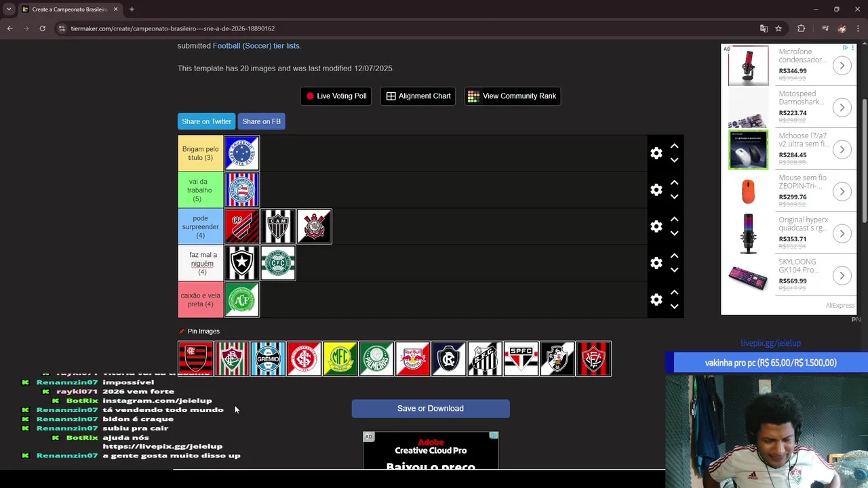This screenshot has height=488, width=868.
Task: Select the Create a Campeonato Brasileiro browser tab
Action: click(71, 9)
